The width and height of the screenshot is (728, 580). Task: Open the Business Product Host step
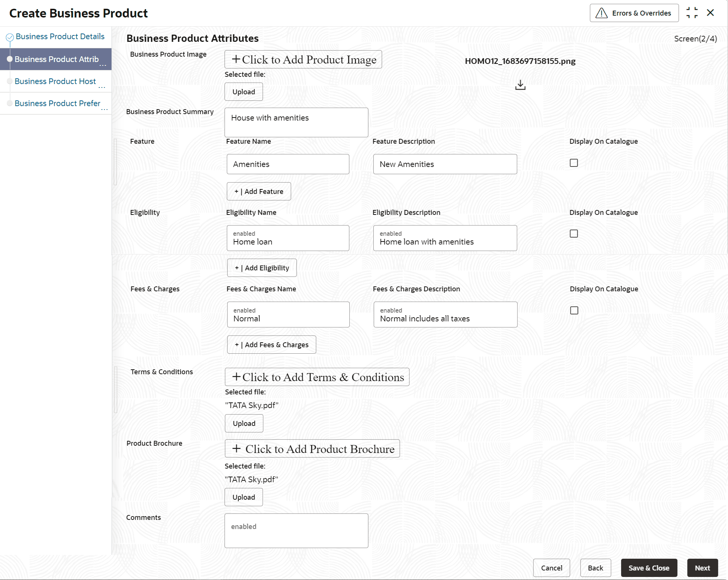tap(55, 81)
